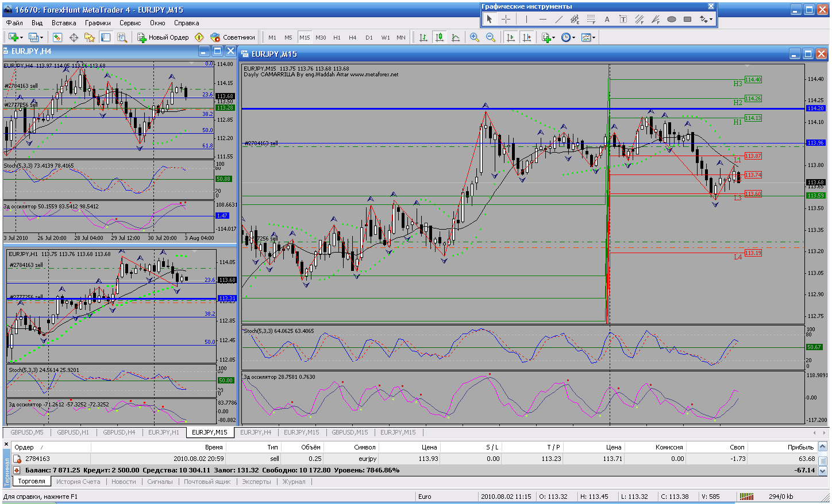Switch to the EURJPY,H1 chart tab
The image size is (832, 504).
click(x=164, y=432)
